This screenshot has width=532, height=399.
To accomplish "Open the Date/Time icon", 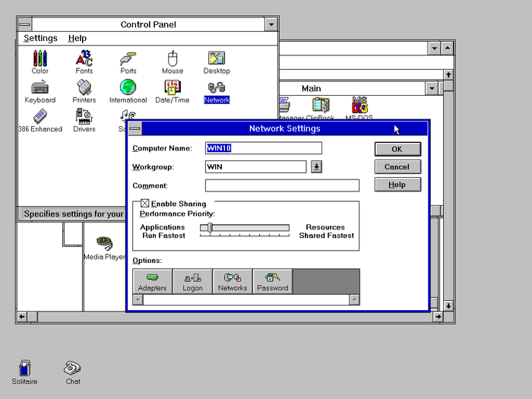I will [x=173, y=87].
